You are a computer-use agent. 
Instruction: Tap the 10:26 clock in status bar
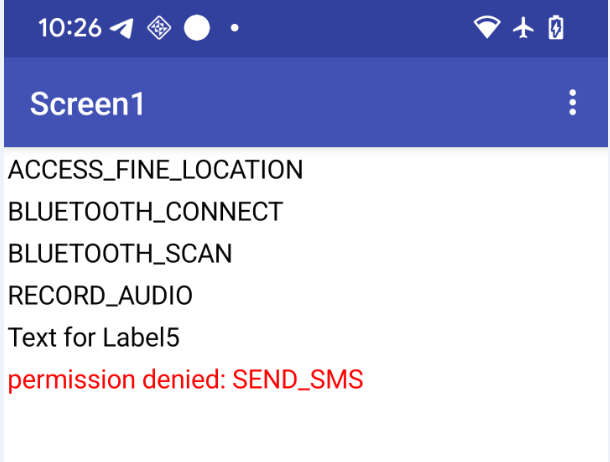(x=69, y=28)
